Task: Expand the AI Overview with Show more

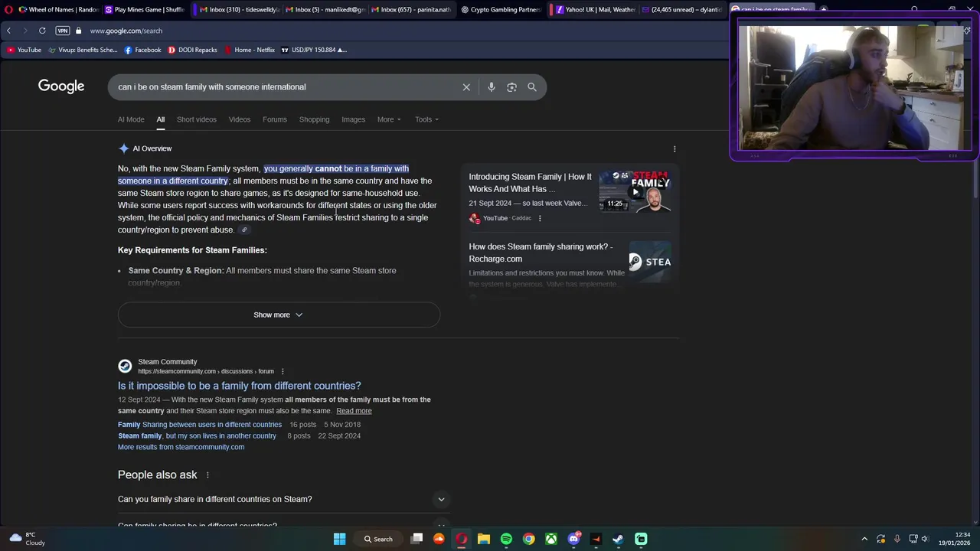Action: point(279,315)
